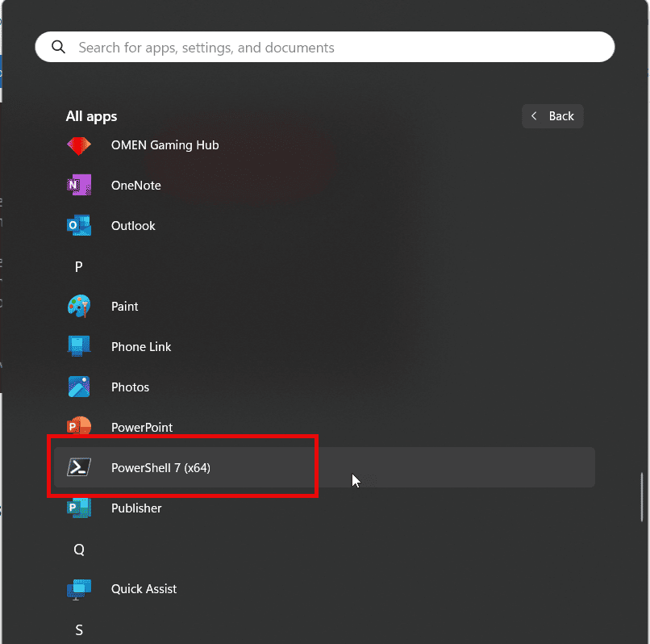Viewport: 650px width, 644px height.
Task: Click the OMEN Gaming Hub diamond icon
Action: pos(79,145)
